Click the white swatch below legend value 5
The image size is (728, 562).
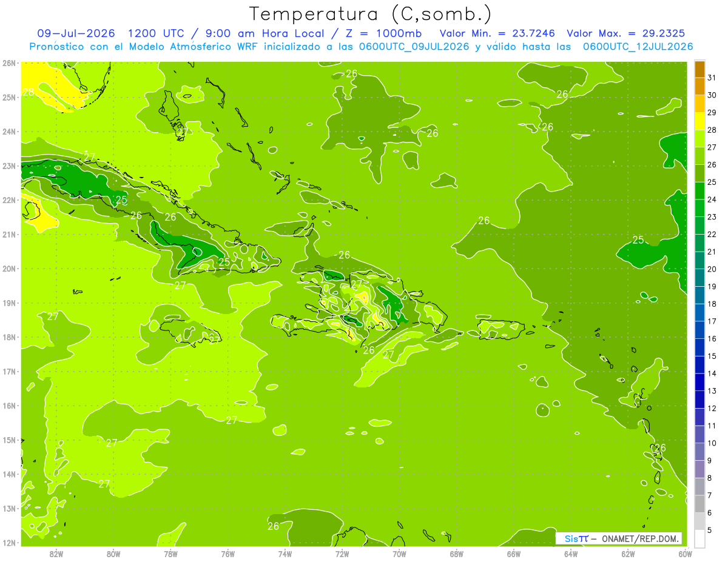coord(699,538)
